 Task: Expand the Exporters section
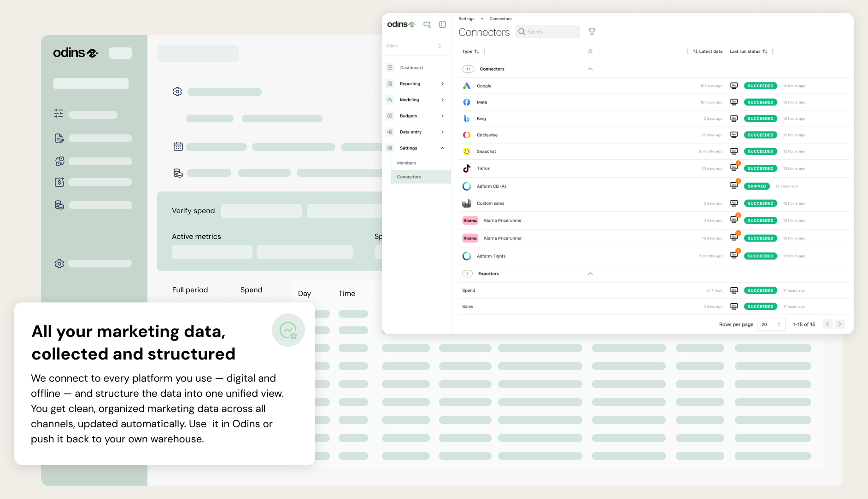tap(590, 273)
